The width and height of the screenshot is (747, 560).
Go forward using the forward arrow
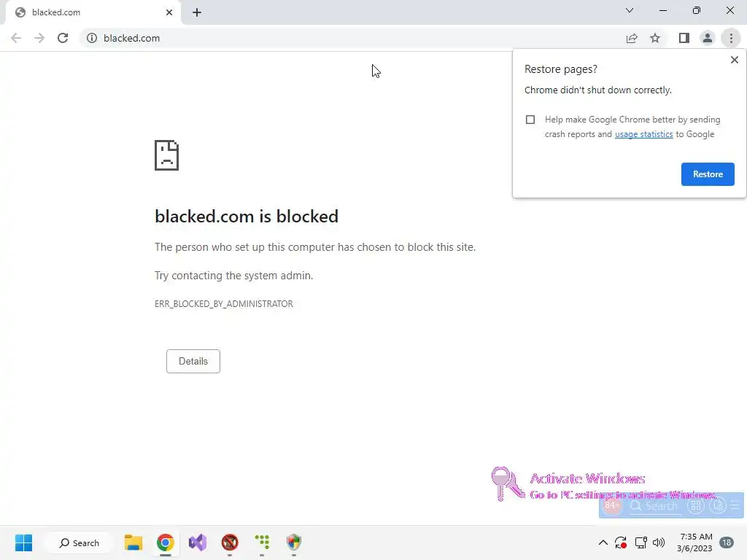pos(39,38)
